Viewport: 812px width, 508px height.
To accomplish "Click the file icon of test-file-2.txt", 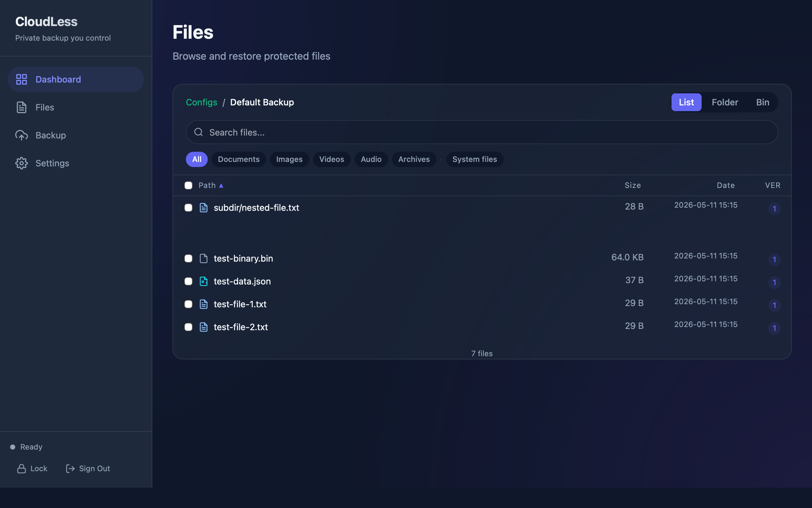I will pos(204,327).
